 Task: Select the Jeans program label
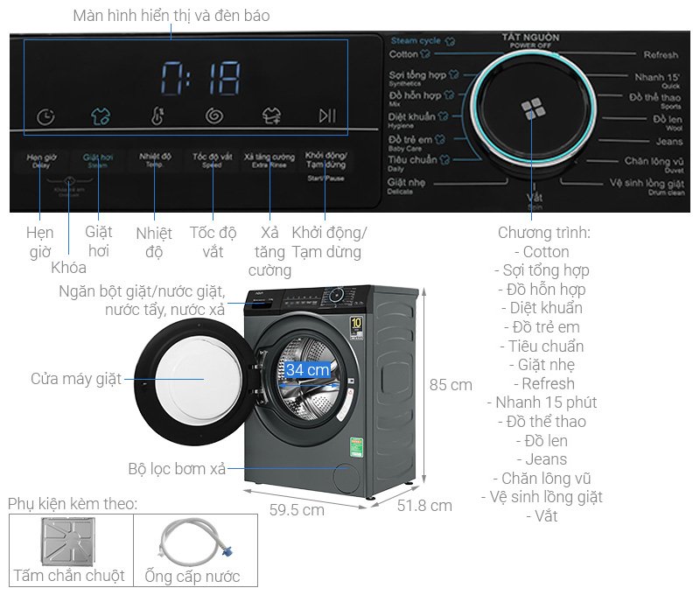click(x=668, y=141)
